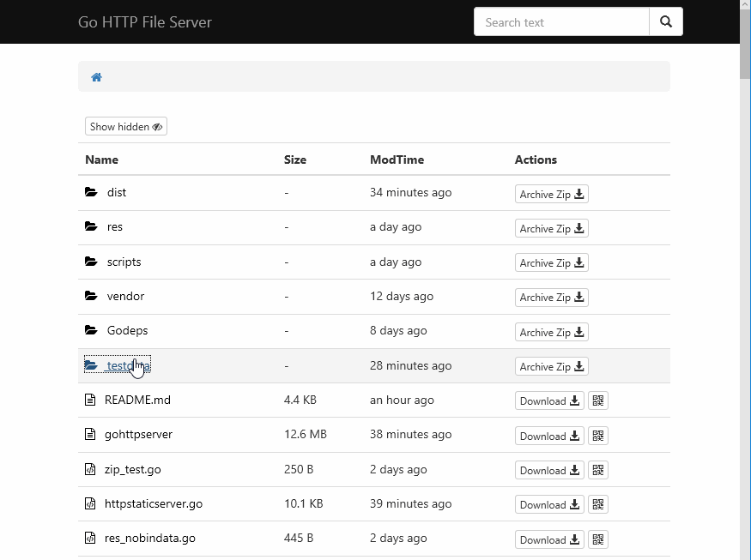Image resolution: width=751 pixels, height=560 pixels.
Task: Open the QR code for README.md
Action: 598,400
